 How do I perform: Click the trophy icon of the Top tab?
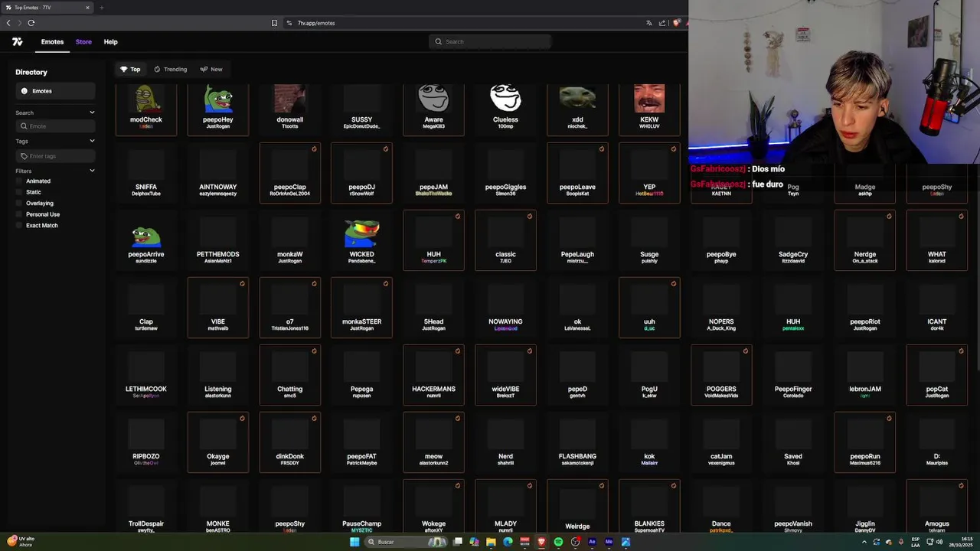pos(123,69)
